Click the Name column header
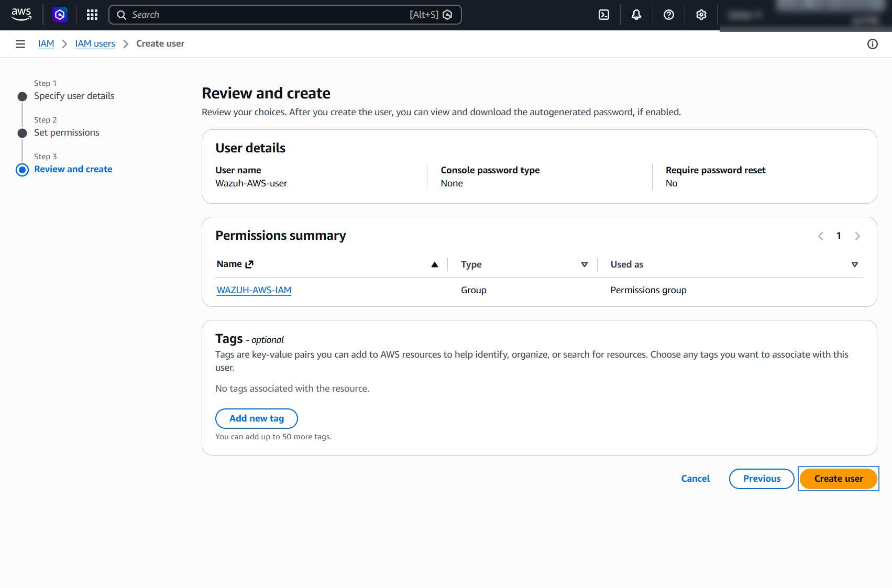Viewport: 892px width, 588px height. tap(229, 264)
